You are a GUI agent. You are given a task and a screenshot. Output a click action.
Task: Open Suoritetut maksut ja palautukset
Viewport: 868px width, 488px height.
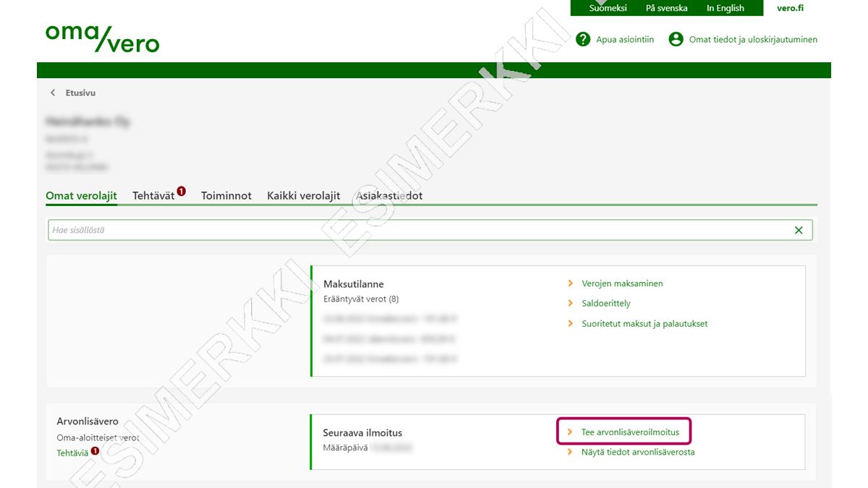pyautogui.click(x=644, y=324)
